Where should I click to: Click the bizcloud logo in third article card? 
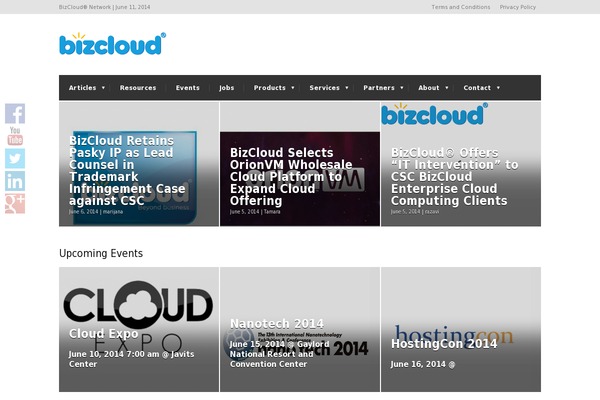click(434, 114)
